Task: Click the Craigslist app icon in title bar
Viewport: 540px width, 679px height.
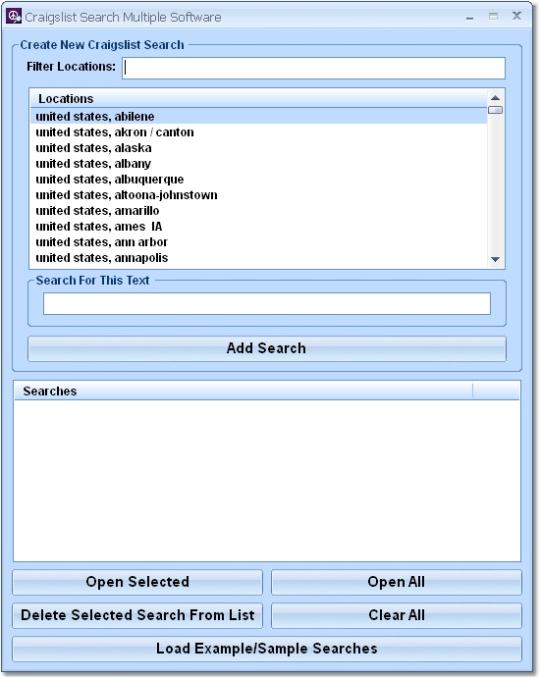Action: coord(13,16)
